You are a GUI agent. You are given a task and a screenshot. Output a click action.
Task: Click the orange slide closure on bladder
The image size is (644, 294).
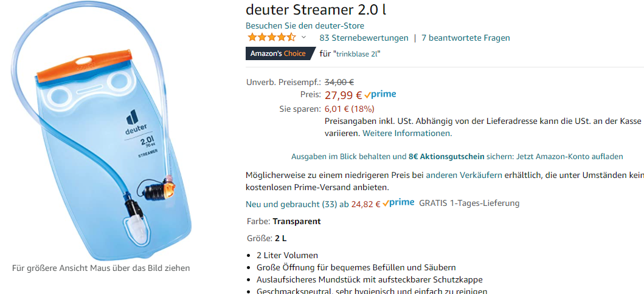click(x=84, y=66)
